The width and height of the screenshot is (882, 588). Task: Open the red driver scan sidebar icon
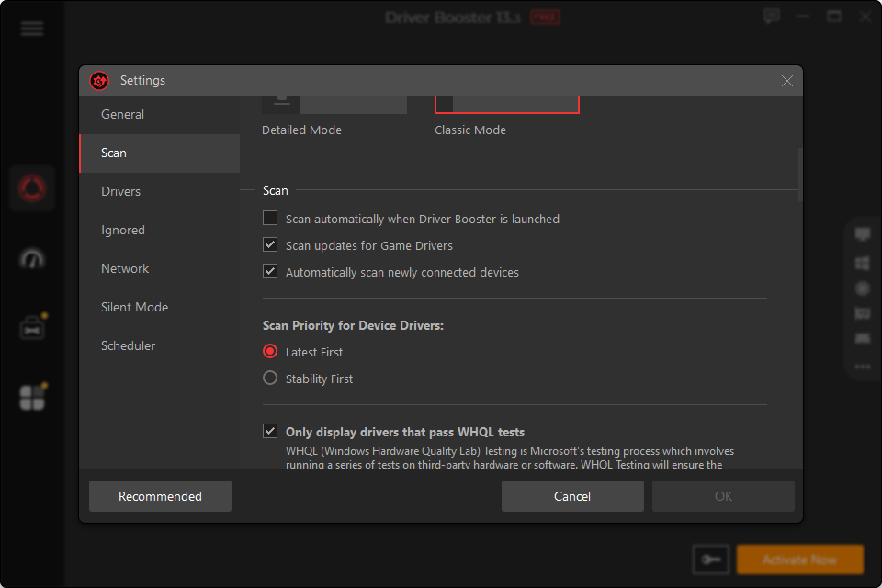coord(32,188)
